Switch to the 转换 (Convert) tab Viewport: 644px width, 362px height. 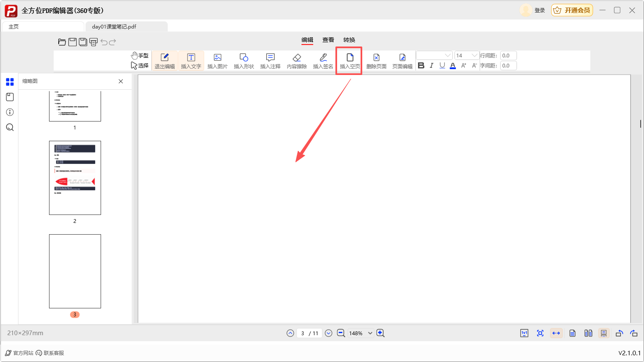click(x=349, y=40)
